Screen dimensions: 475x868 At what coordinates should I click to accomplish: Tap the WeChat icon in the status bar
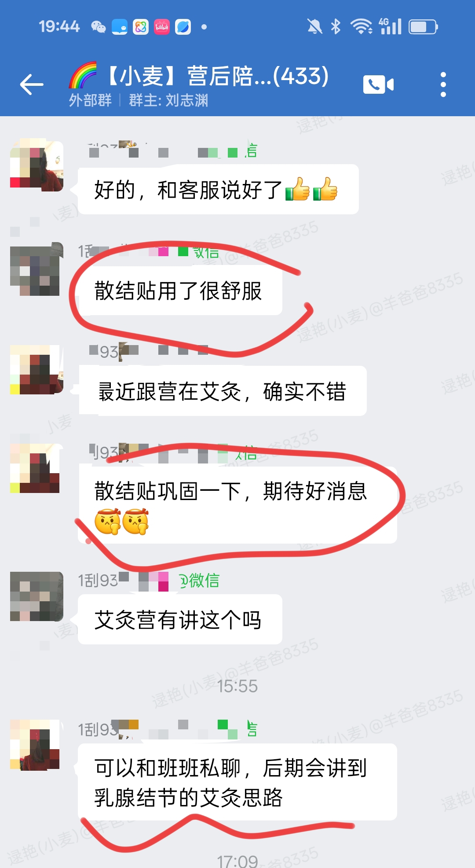coord(99,27)
